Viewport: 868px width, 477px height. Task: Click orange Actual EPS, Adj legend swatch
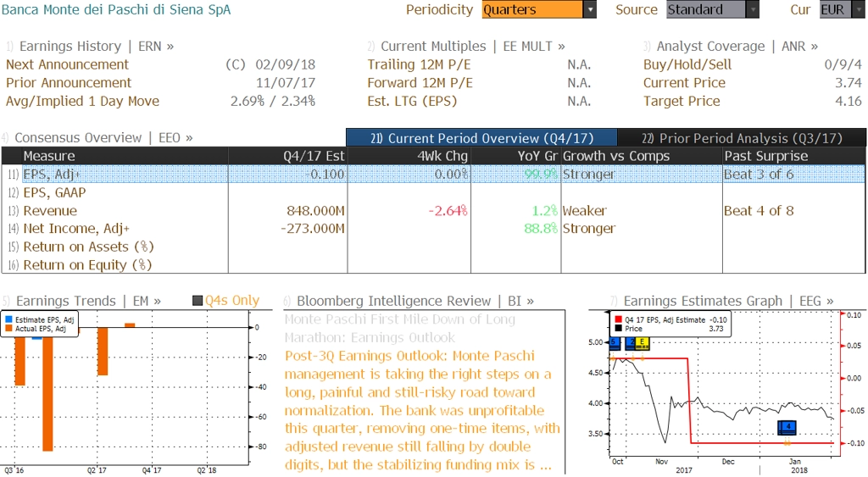coord(8,329)
